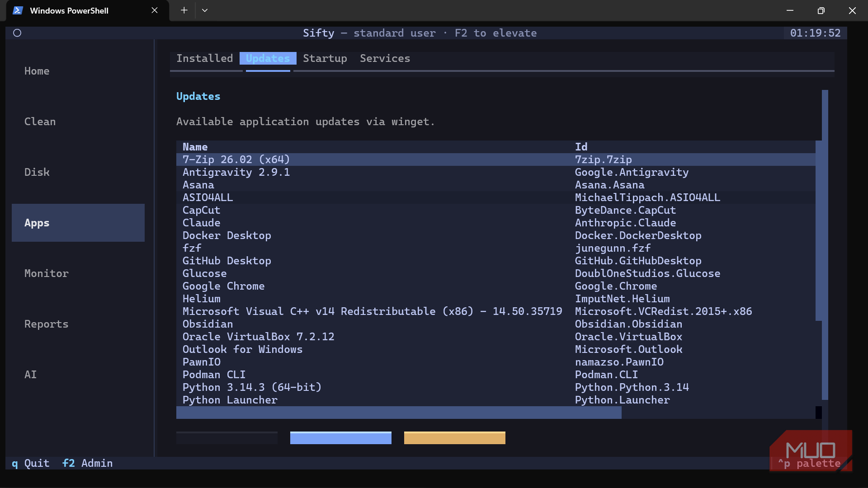Expand the new tab profile dropdown
This screenshot has height=488, width=868.
(205, 10)
